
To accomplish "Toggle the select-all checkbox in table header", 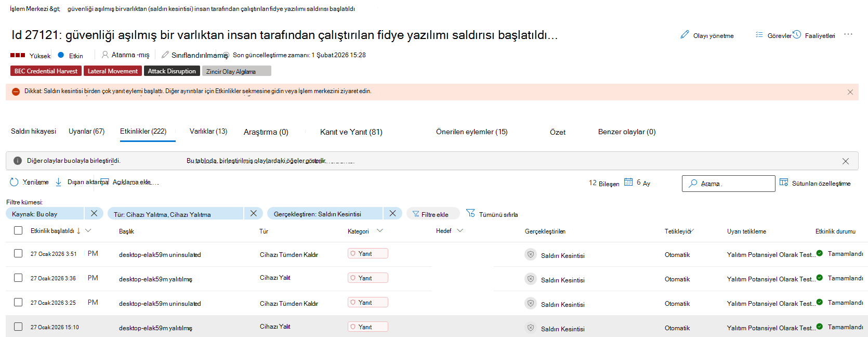I will pos(18,230).
